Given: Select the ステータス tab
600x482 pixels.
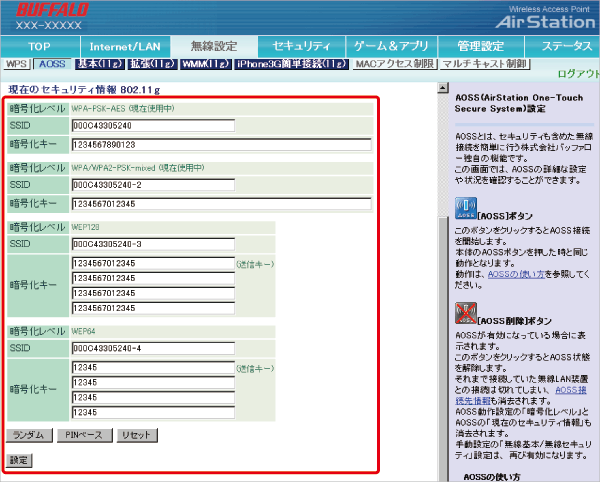Looking at the screenshot, I should [564, 46].
